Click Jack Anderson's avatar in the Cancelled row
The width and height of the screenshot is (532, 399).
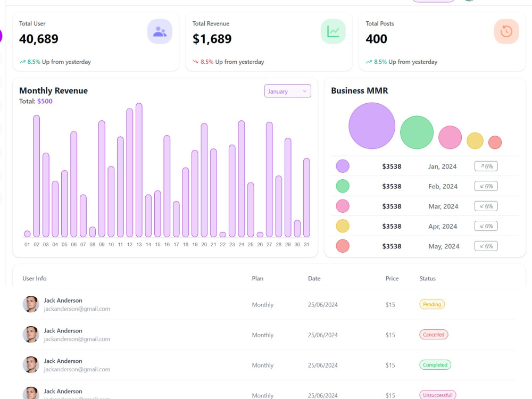coord(31,335)
